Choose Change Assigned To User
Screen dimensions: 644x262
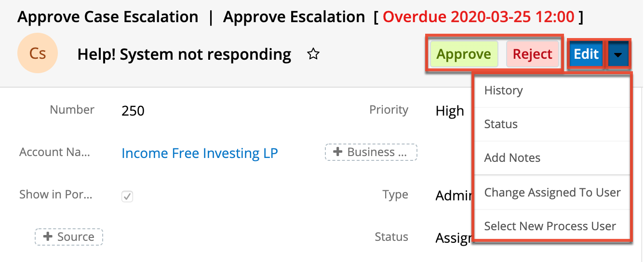coord(552,193)
